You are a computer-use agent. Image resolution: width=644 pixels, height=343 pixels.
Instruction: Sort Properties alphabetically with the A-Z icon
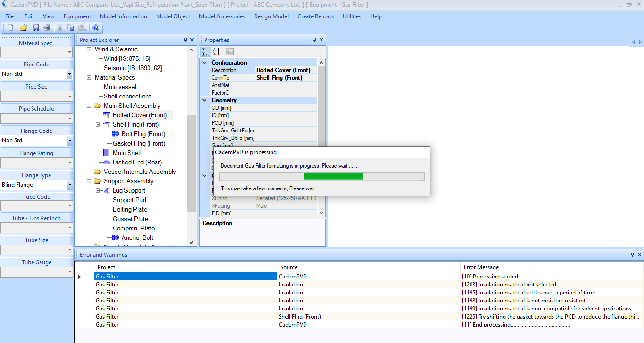[x=216, y=52]
